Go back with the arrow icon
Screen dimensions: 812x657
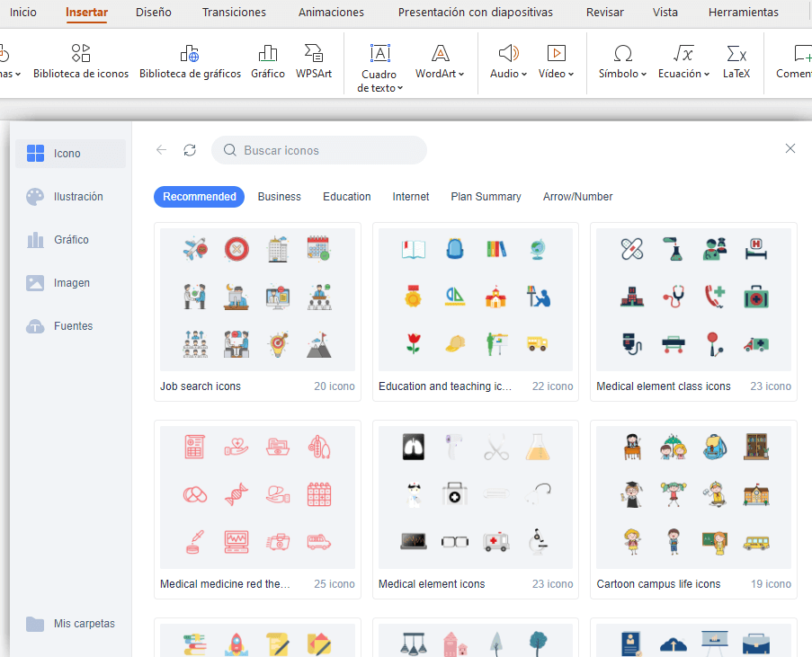coord(162,150)
